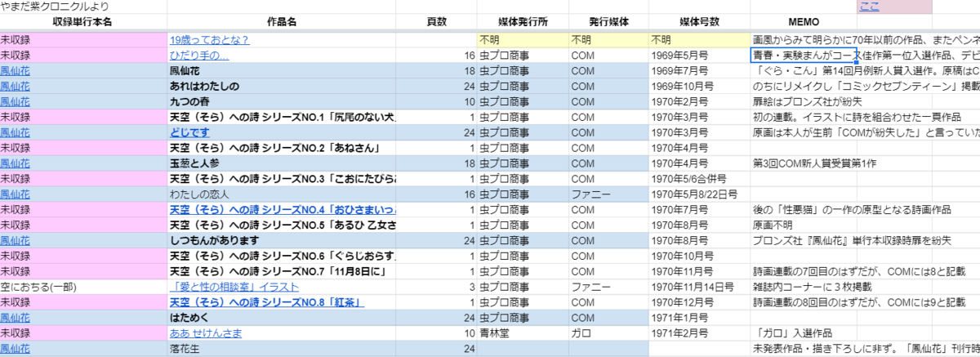Select the 媒体号数 column header cell
The width and height of the screenshot is (980, 357).
(699, 21)
